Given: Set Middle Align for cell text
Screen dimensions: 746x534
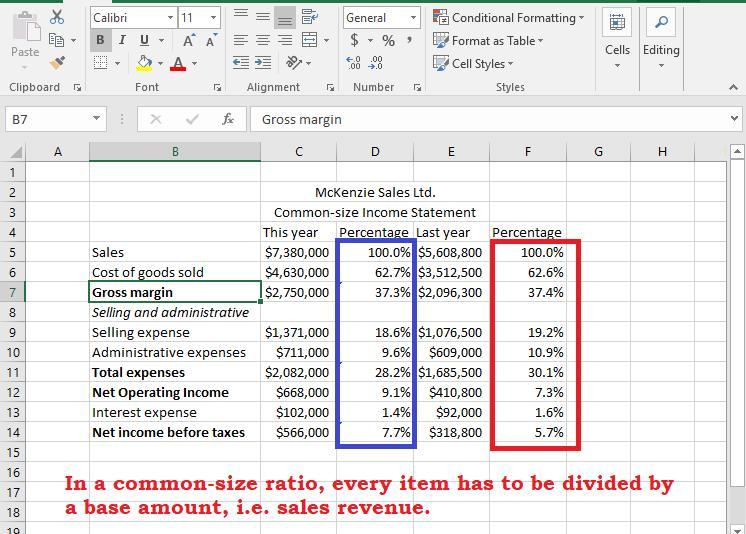Looking at the screenshot, I should point(263,18).
